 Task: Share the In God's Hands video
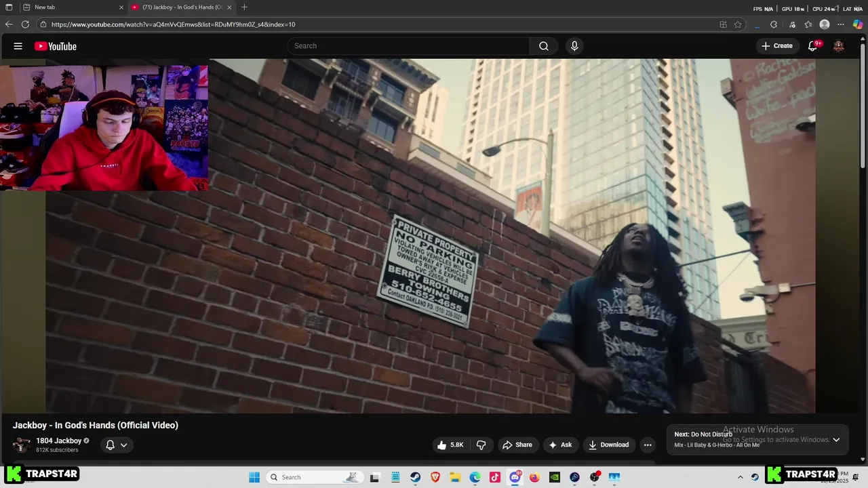(517, 445)
